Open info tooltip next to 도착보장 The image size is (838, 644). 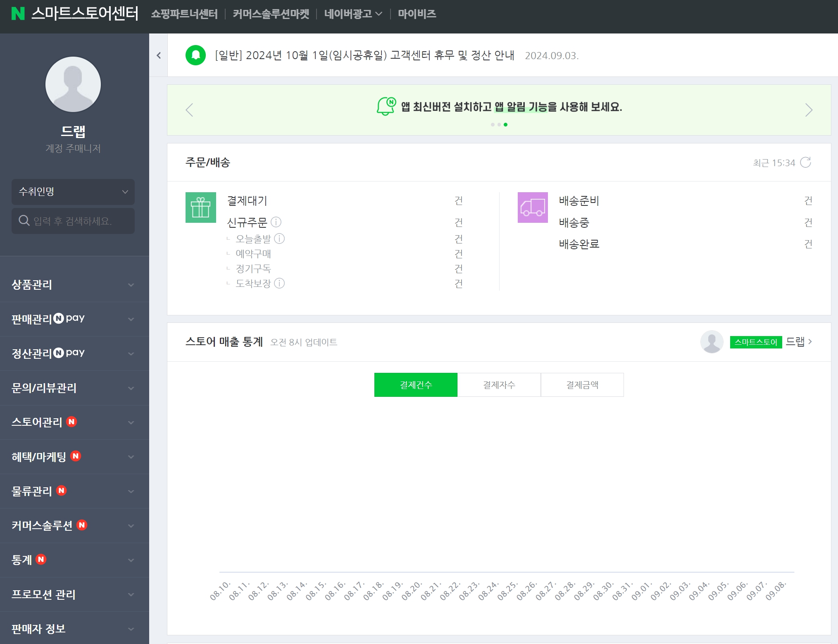279,283
